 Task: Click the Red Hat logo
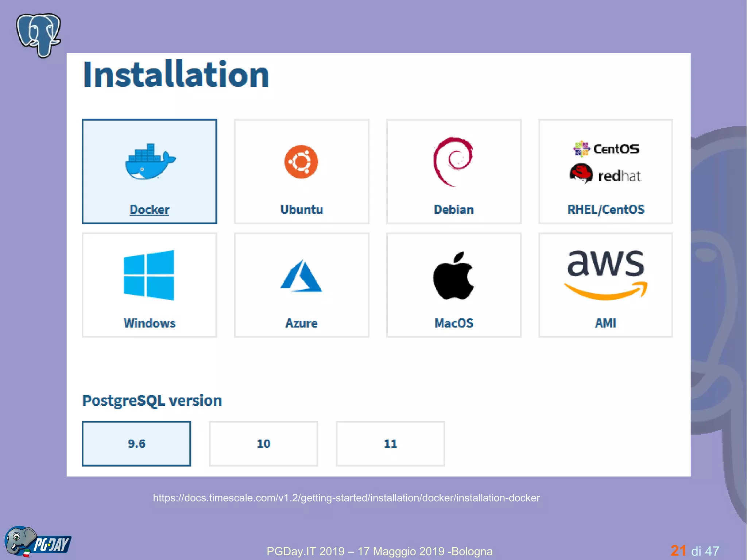click(605, 174)
